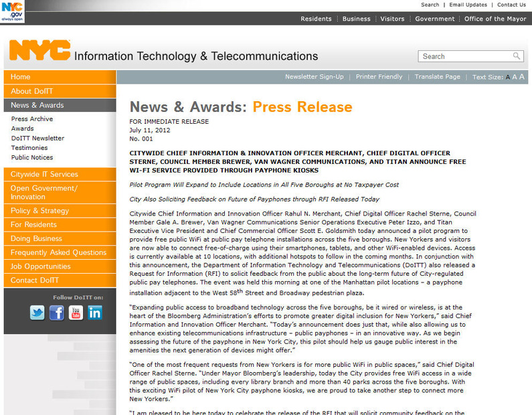The width and height of the screenshot is (532, 415).
Task: Select the largest text size A
Action: (x=522, y=77)
